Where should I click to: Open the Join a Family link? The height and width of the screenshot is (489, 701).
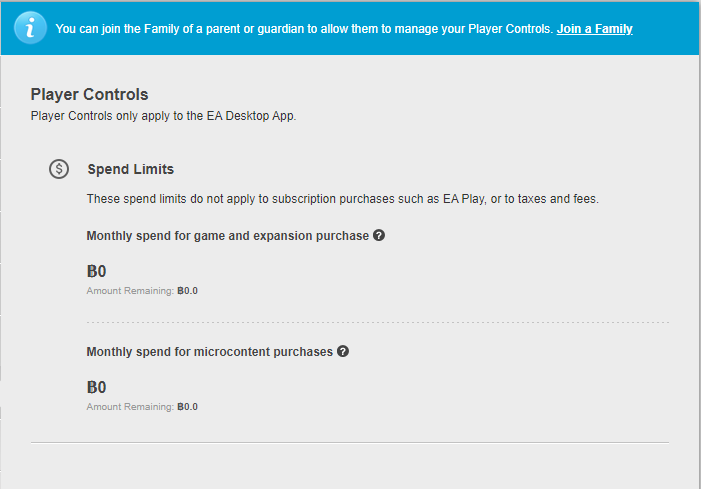click(594, 29)
